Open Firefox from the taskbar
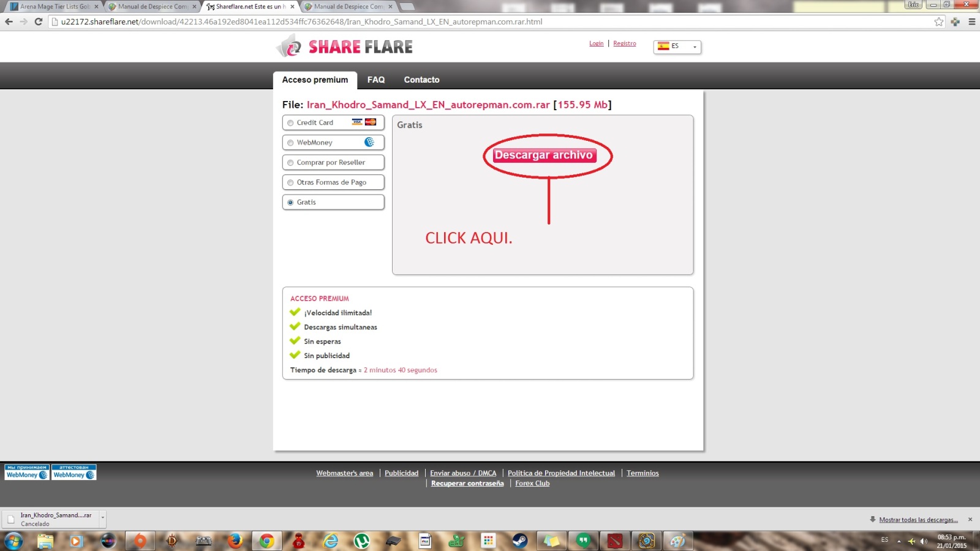This screenshot has width=980, height=551. pyautogui.click(x=235, y=541)
